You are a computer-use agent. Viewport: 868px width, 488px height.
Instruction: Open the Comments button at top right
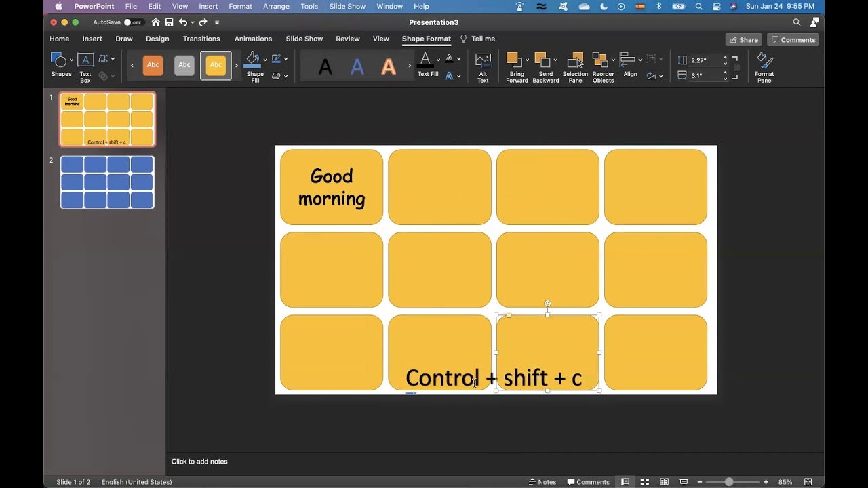pos(793,40)
